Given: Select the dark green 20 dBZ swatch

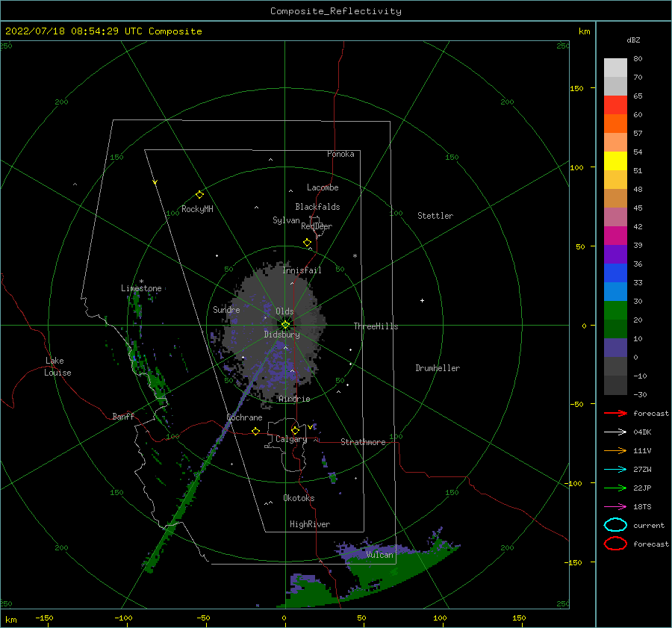Looking at the screenshot, I should point(615,329).
